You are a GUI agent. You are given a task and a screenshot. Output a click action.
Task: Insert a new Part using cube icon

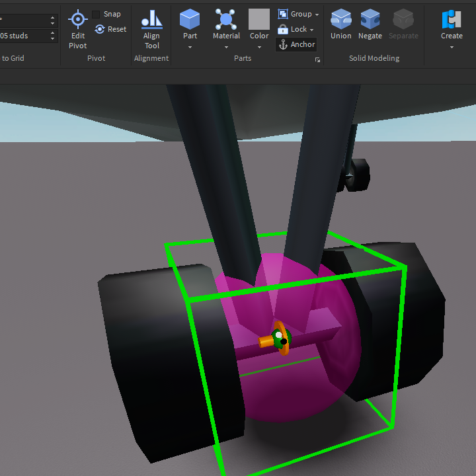click(190, 20)
